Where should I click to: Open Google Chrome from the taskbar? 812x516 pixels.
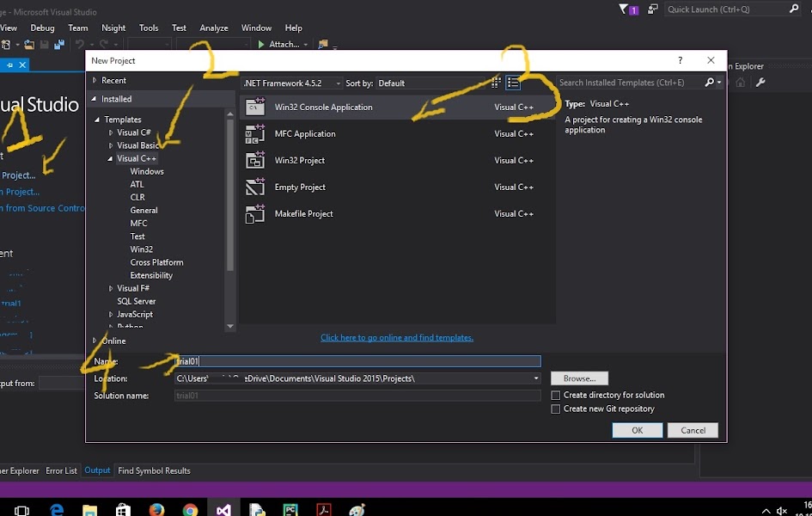point(190,510)
